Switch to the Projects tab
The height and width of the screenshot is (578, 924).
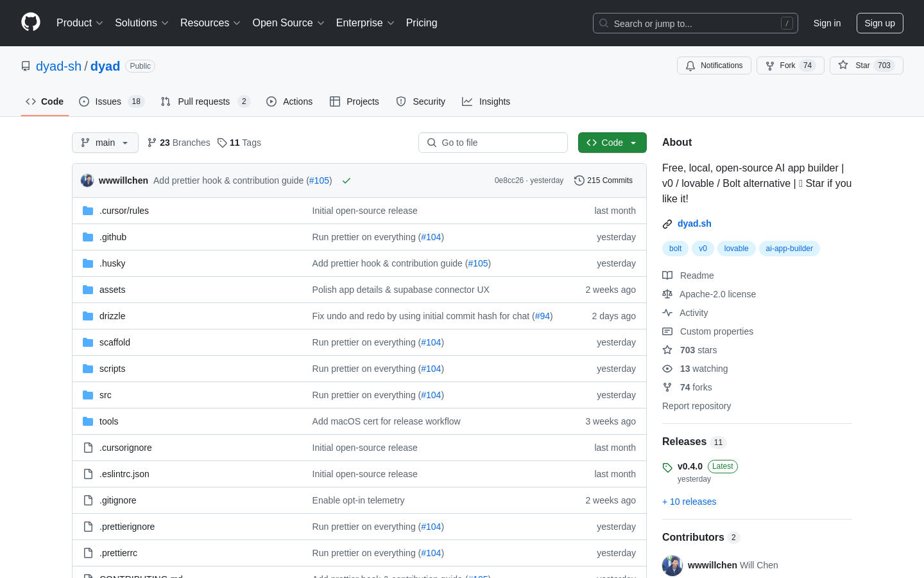pos(354,101)
